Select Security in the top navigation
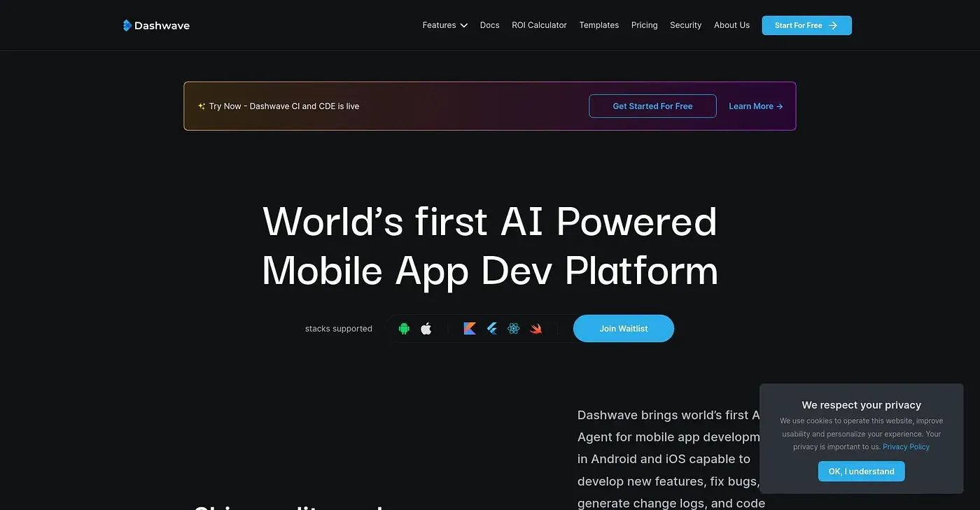 click(x=685, y=25)
